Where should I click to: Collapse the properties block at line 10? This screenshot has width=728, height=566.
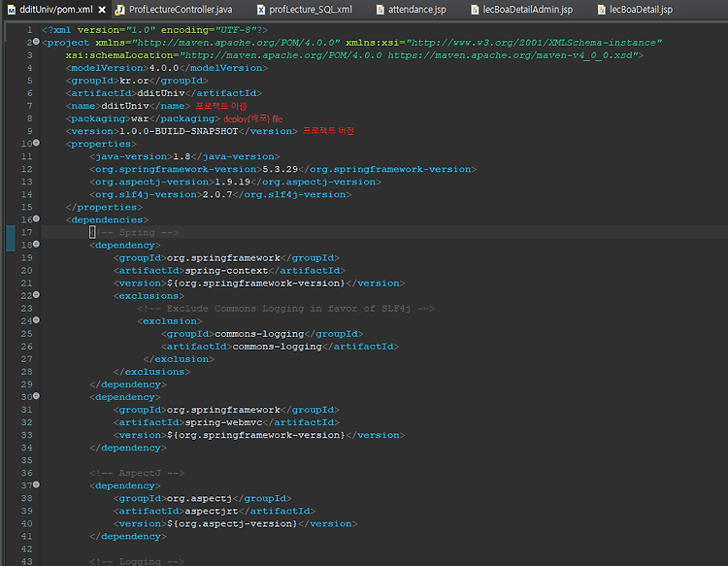click(36, 143)
